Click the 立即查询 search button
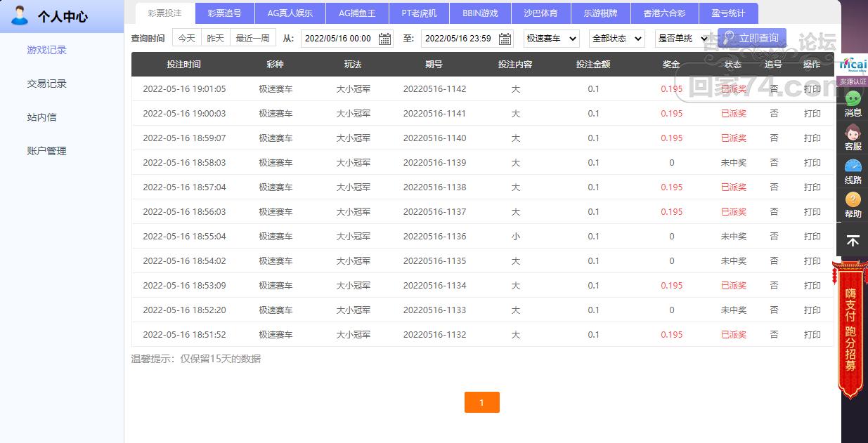This screenshot has height=443, width=868. click(x=751, y=38)
